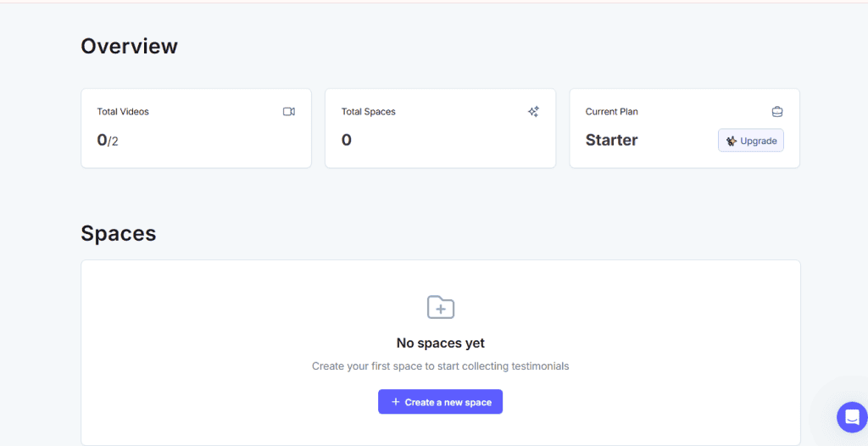Click the "Create your first space" description text
The width and height of the screenshot is (868, 446).
point(441,366)
